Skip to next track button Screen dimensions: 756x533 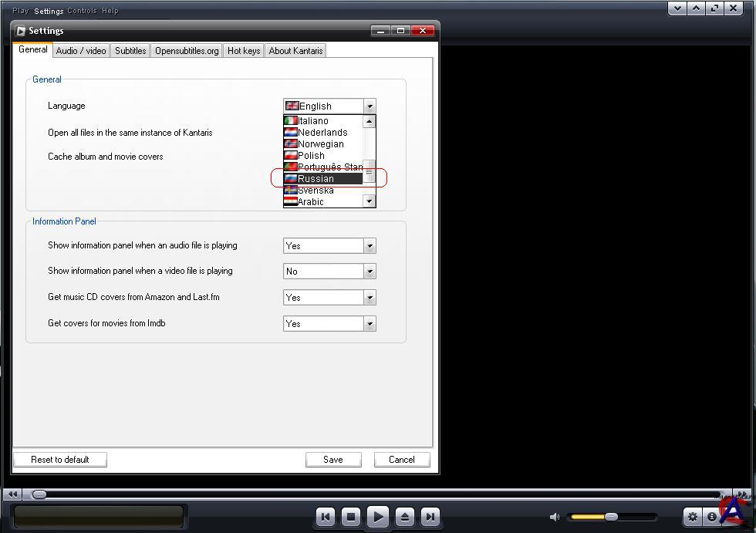point(430,517)
